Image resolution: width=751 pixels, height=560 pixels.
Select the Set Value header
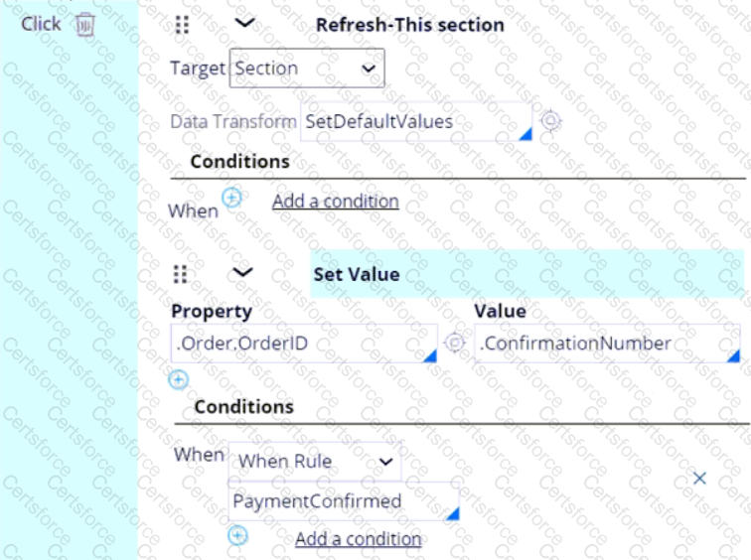coord(527,274)
